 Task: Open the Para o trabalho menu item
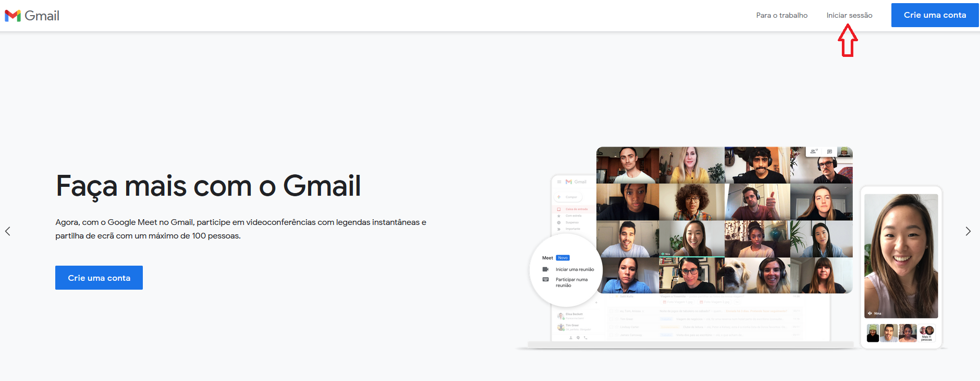click(x=781, y=16)
